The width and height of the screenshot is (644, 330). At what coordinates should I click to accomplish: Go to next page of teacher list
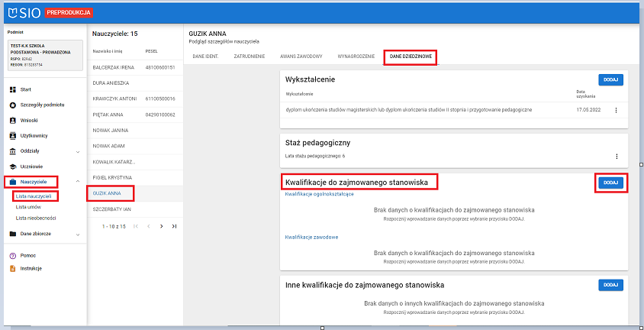coord(161,226)
